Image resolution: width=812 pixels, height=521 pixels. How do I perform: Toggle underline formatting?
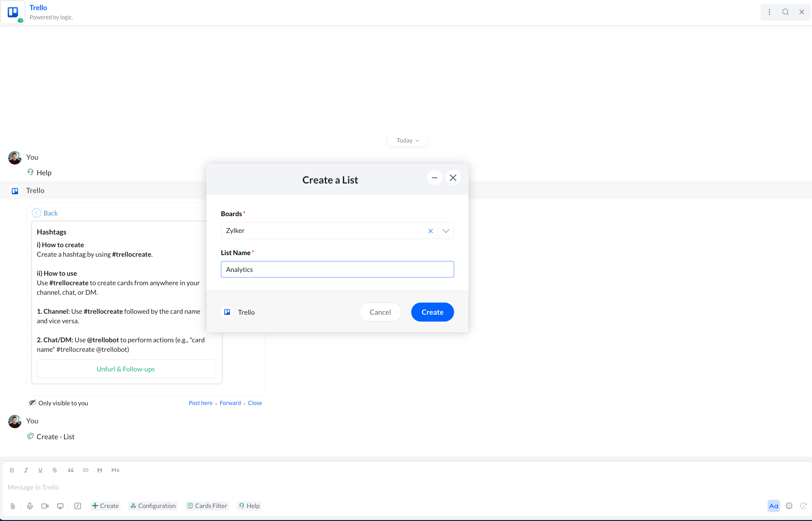click(40, 470)
